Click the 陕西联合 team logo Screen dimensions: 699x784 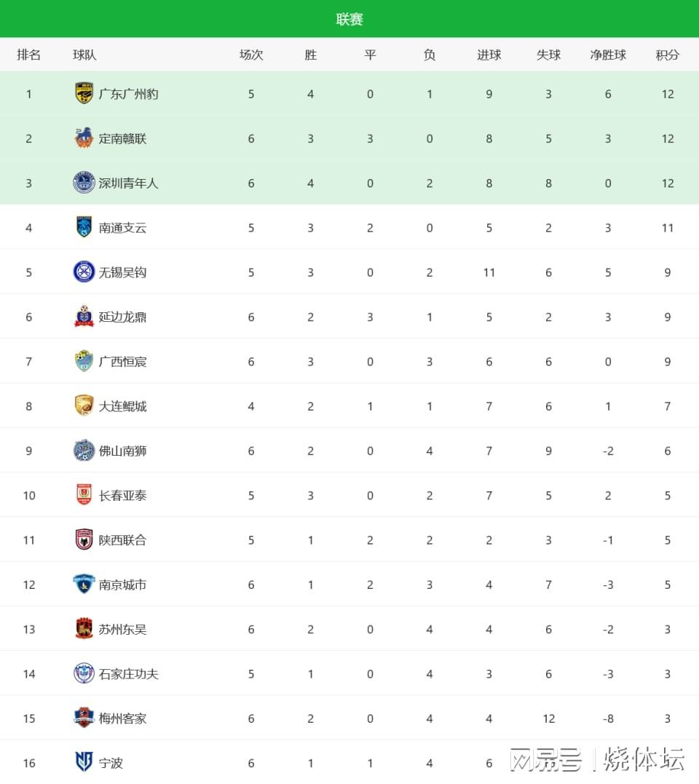click(x=84, y=539)
